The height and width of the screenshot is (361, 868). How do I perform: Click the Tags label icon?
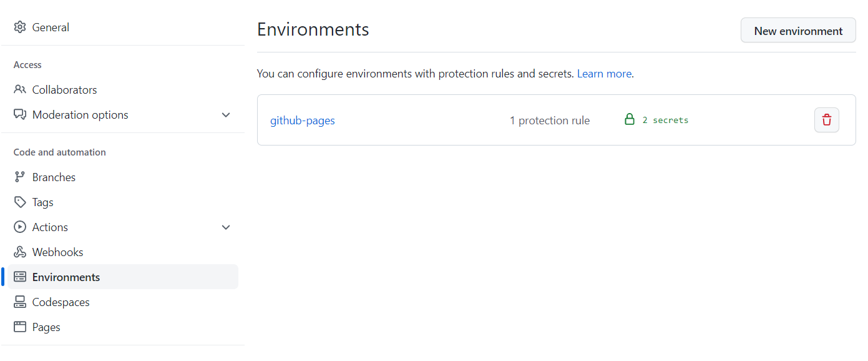coord(20,202)
